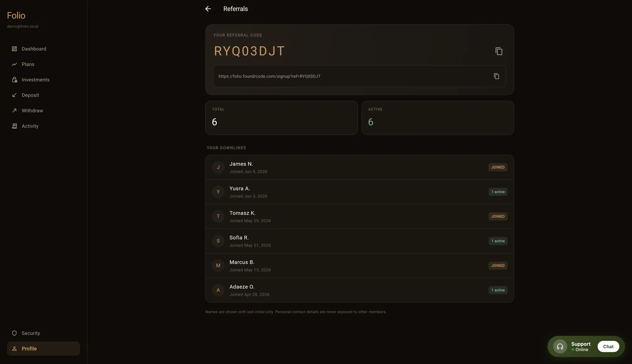The height and width of the screenshot is (364, 632).
Task: Click Adaeze O.'s A avatar
Action: click(218, 290)
